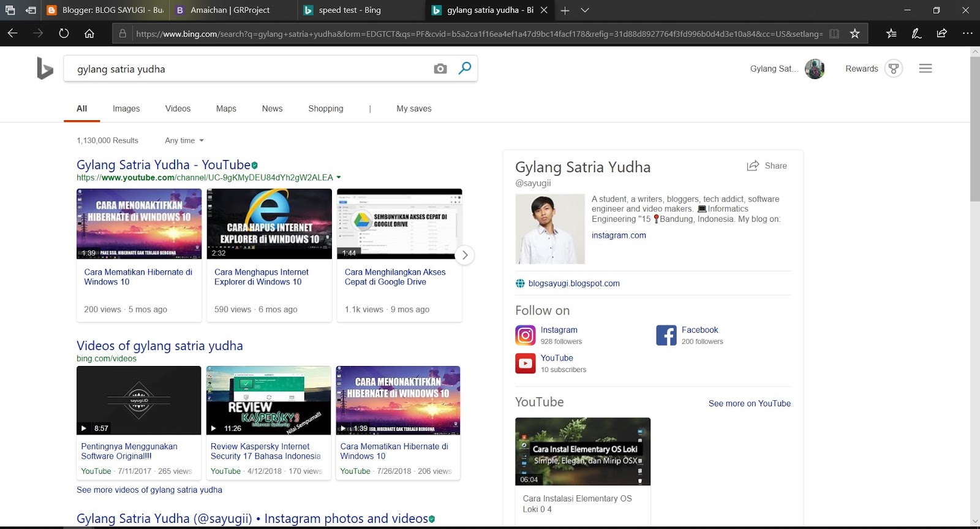Click browser share icon

[x=942, y=33]
